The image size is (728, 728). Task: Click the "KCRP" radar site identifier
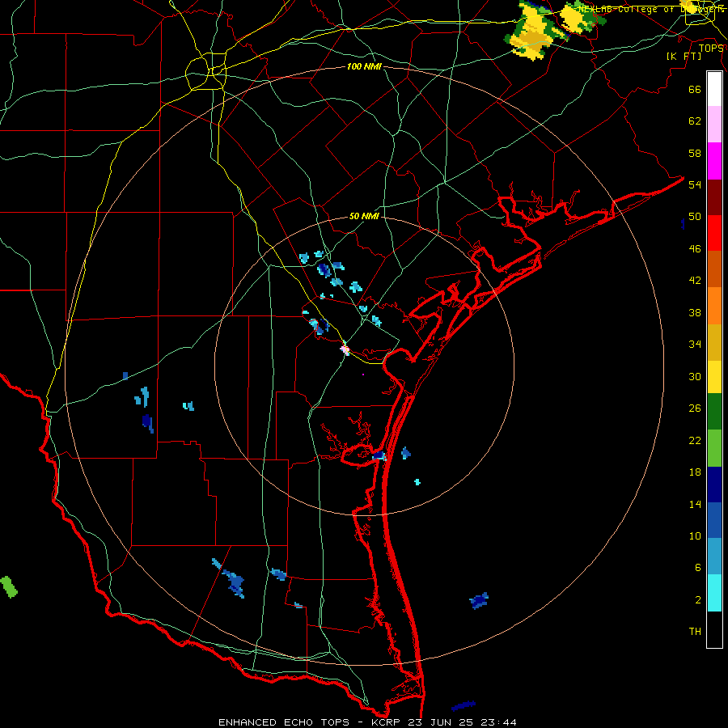(385, 722)
